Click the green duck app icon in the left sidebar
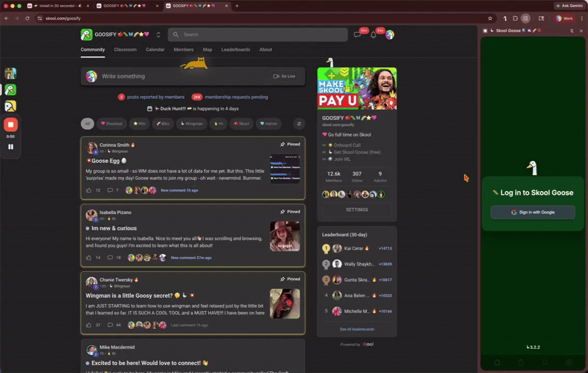Image resolution: width=588 pixels, height=373 pixels. click(11, 90)
